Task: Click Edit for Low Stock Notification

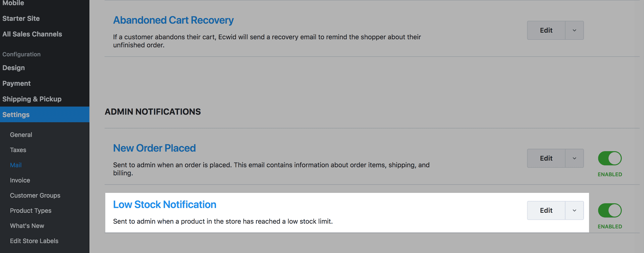Action: point(546,211)
